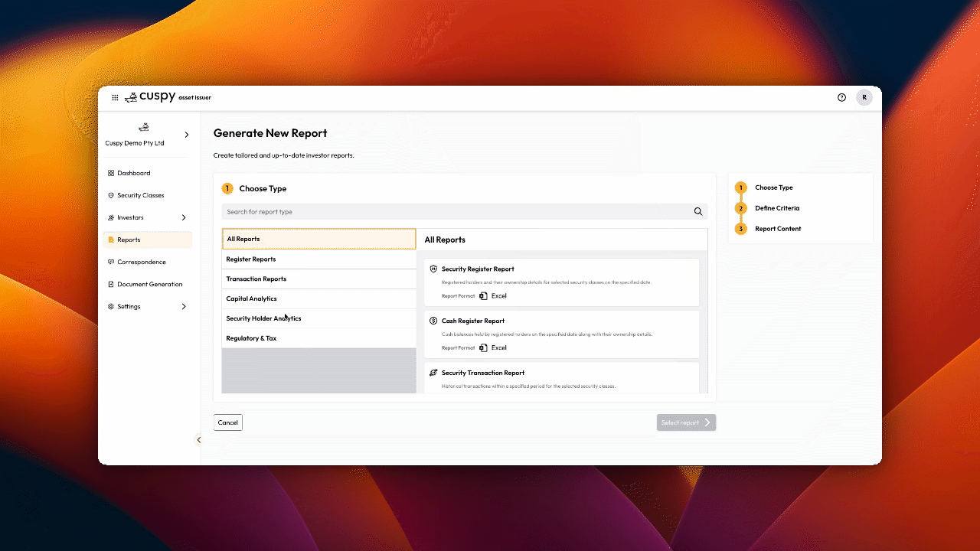Click the search magnifier icon
This screenshot has height=551, width=980.
[x=697, y=212]
